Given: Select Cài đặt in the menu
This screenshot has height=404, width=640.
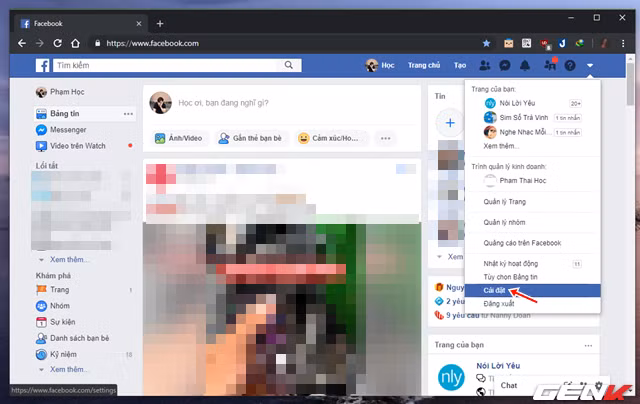Looking at the screenshot, I should [532, 291].
